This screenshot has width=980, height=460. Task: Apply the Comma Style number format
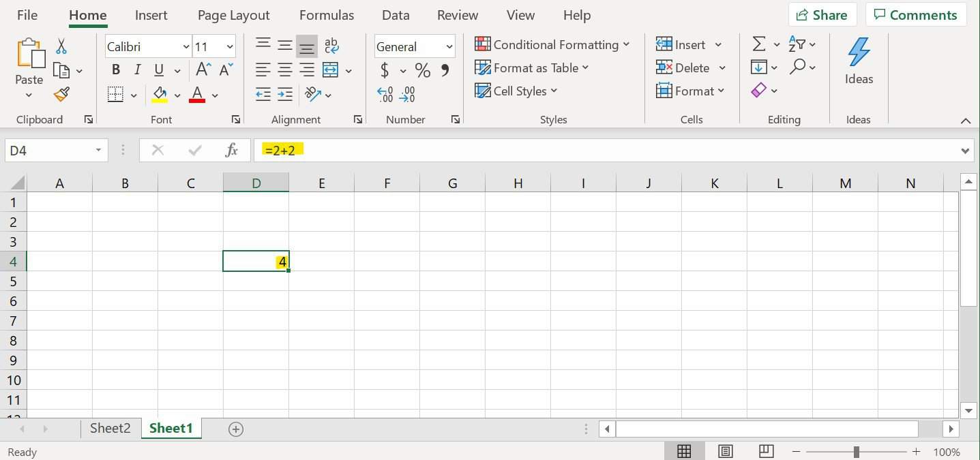pyautogui.click(x=444, y=70)
